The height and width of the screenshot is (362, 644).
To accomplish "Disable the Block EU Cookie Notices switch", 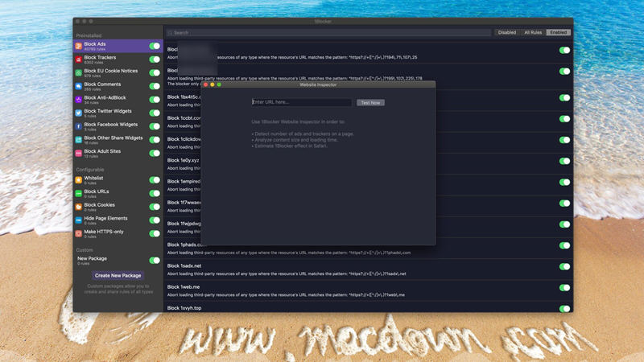I will coord(155,72).
